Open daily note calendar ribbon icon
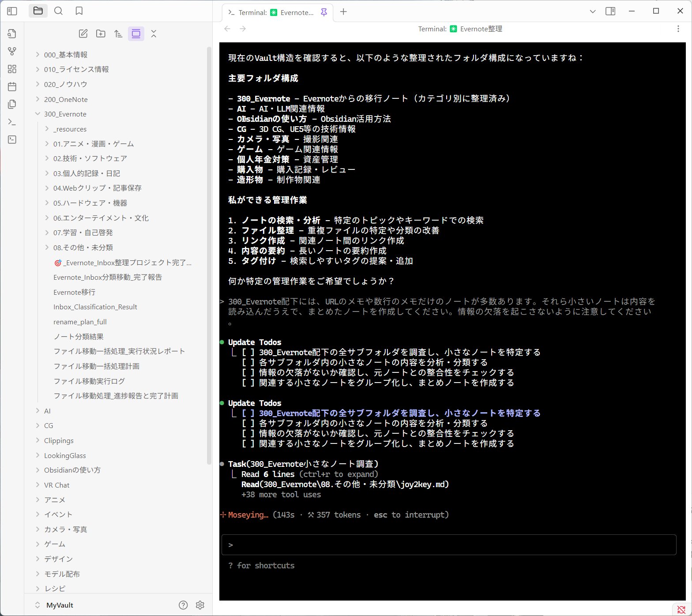Viewport: 692px width, 616px height. point(12,86)
